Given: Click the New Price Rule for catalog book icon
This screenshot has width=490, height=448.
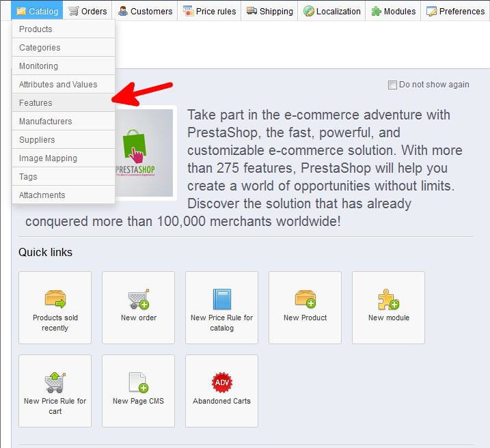Looking at the screenshot, I should coord(222,299).
